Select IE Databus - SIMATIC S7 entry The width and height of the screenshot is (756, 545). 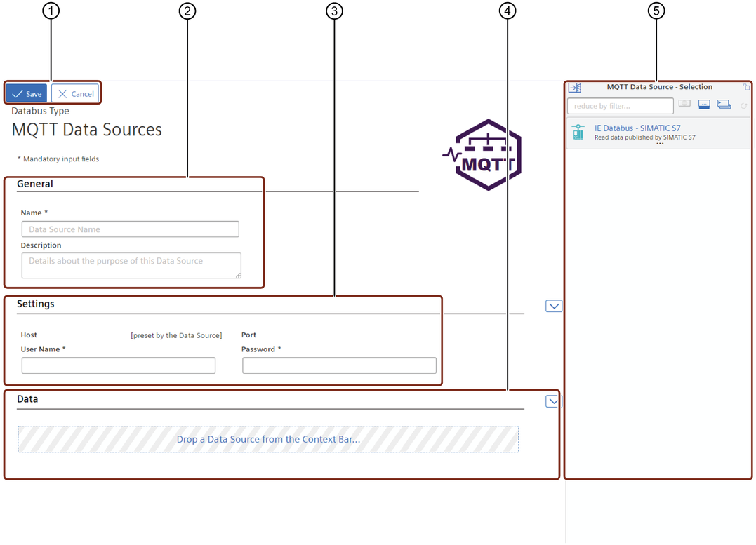pyautogui.click(x=658, y=133)
